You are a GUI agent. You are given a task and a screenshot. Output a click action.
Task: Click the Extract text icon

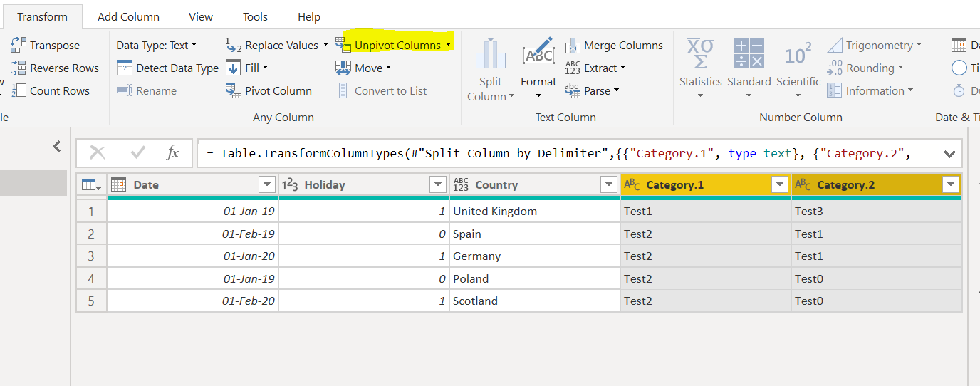[573, 68]
